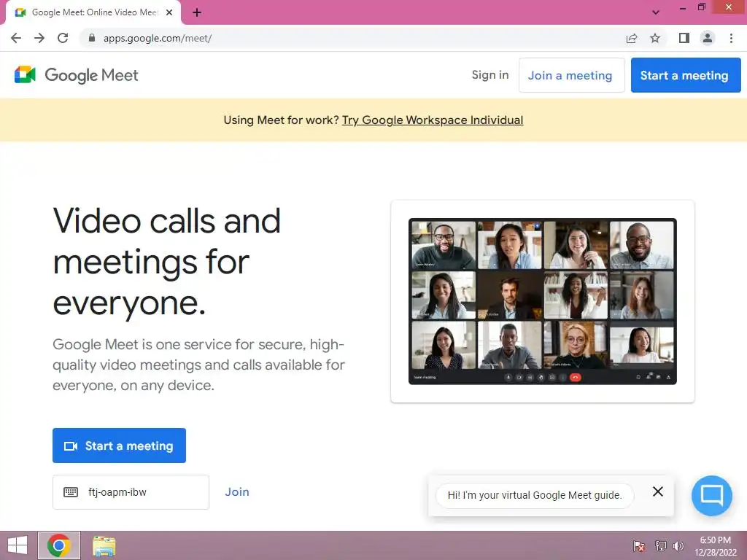Open the Windows Start menu
The image size is (747, 560).
(18, 545)
